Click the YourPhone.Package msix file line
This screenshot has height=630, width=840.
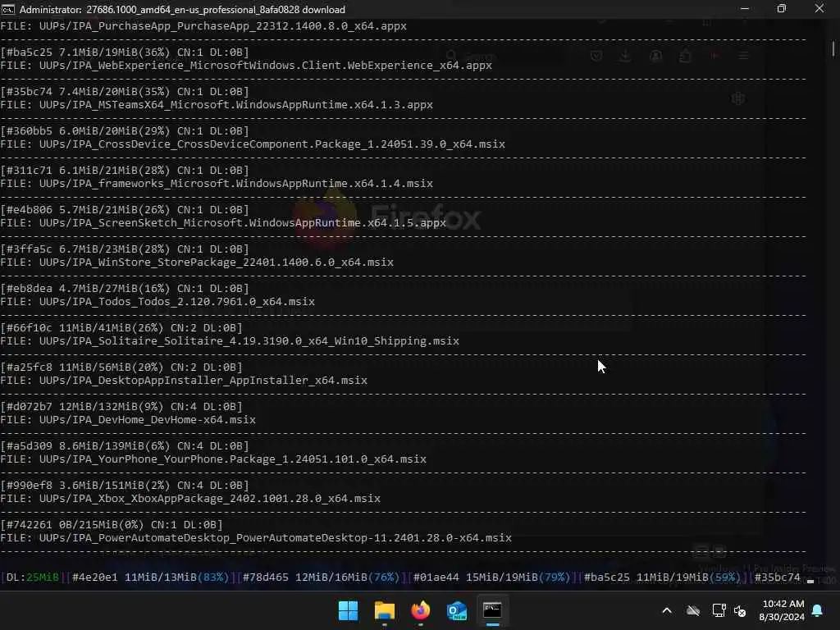pos(213,459)
